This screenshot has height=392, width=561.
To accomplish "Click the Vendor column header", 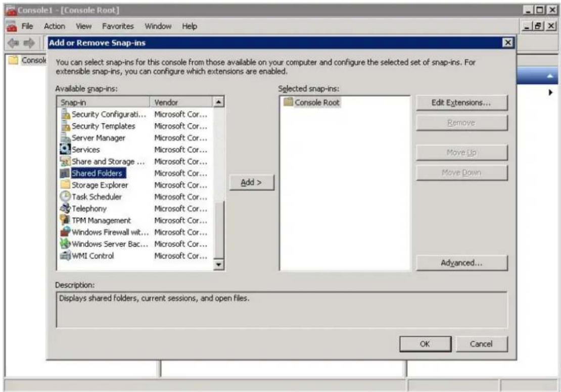I will 181,102.
